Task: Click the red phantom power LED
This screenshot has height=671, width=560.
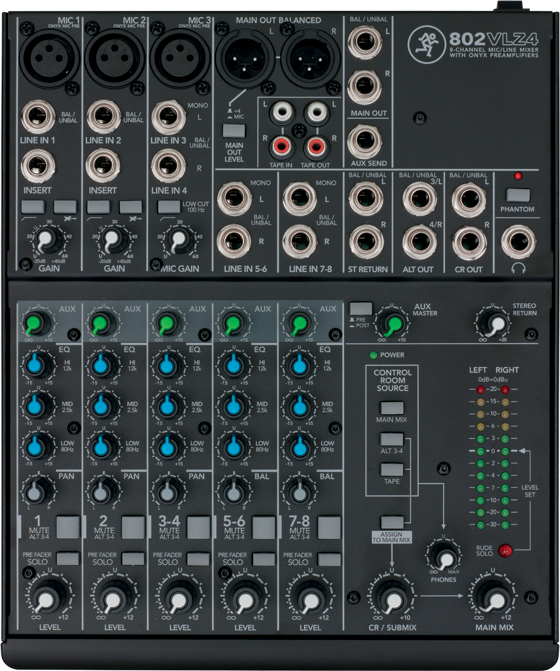Action: pyautogui.click(x=518, y=176)
